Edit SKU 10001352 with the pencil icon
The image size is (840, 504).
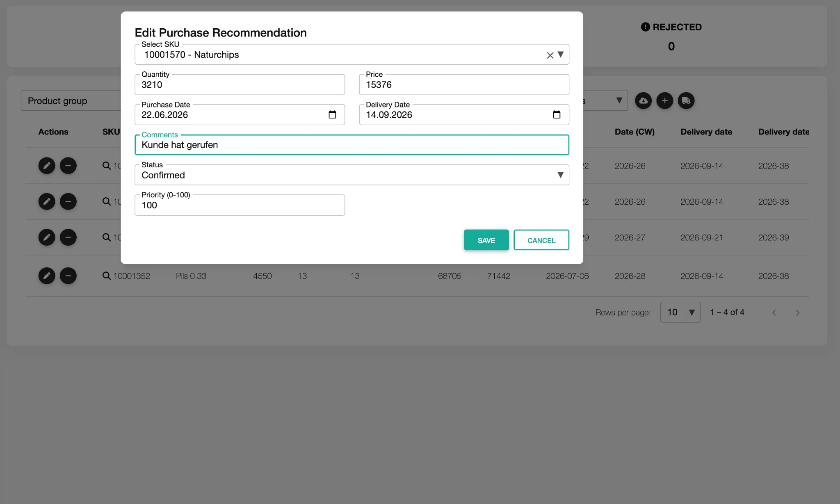pyautogui.click(x=46, y=276)
